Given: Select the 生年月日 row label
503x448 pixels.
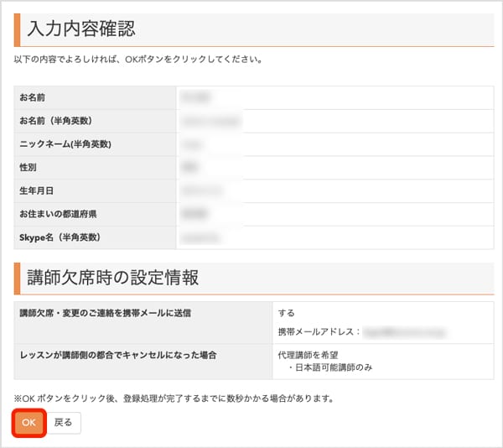Looking at the screenshot, I should 37,191.
